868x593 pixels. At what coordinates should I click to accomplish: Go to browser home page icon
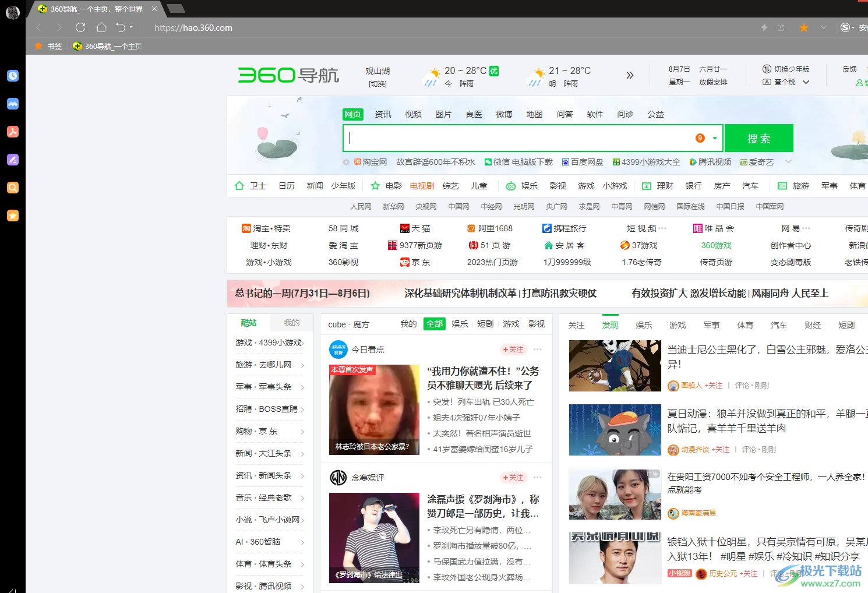click(101, 27)
